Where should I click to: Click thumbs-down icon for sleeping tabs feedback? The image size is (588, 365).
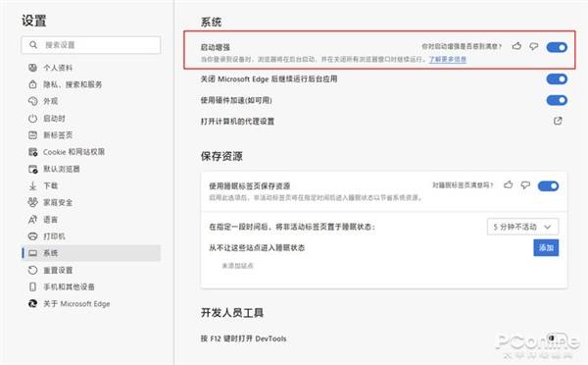525,184
